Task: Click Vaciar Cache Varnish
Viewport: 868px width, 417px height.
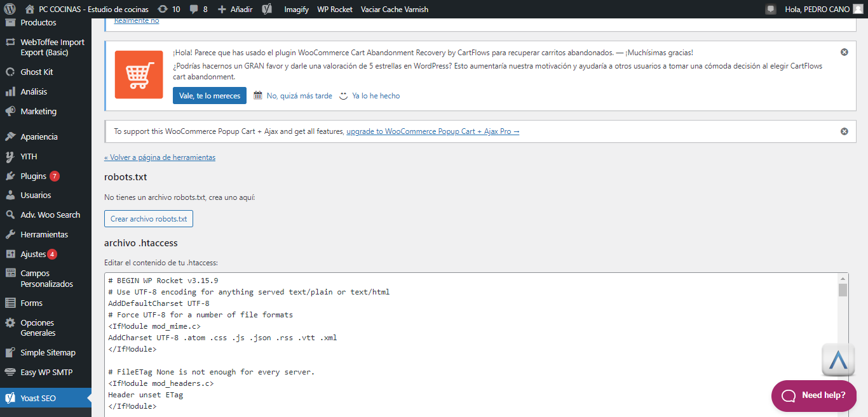Action: pos(395,9)
